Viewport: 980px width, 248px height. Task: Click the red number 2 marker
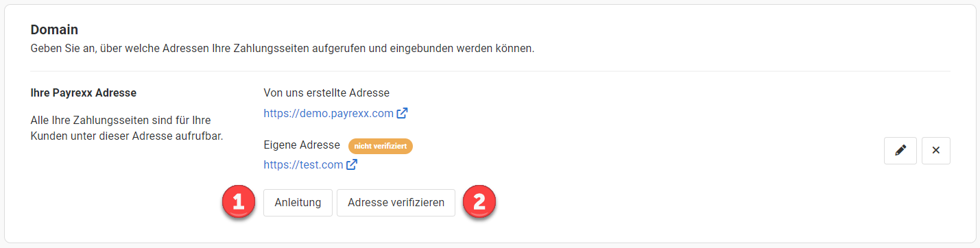pyautogui.click(x=480, y=203)
